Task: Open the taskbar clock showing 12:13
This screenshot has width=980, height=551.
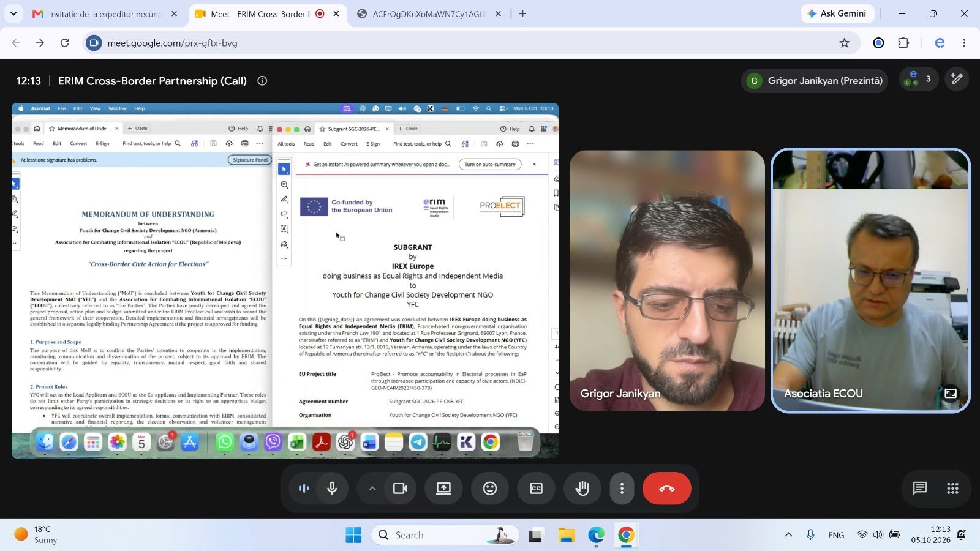Action: pos(930,534)
